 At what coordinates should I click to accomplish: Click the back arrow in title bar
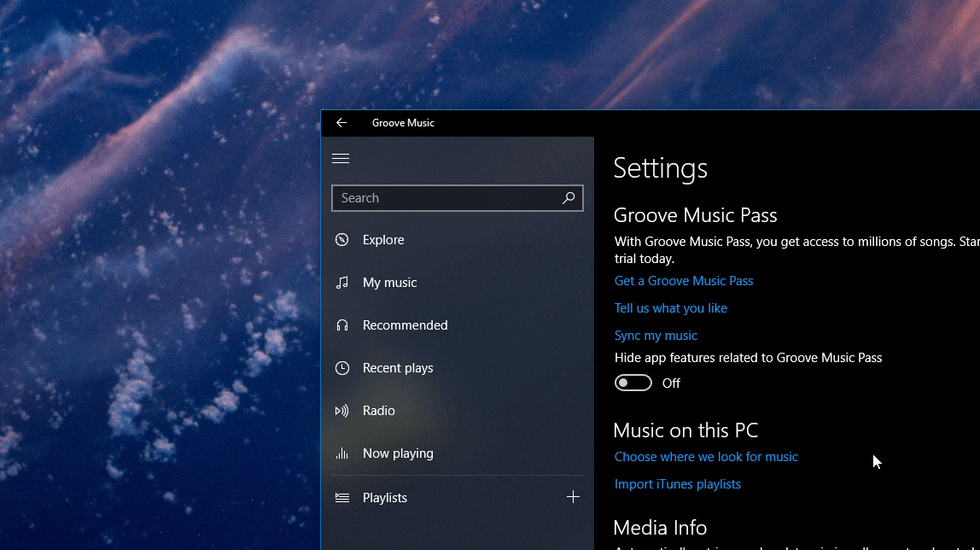coord(341,123)
